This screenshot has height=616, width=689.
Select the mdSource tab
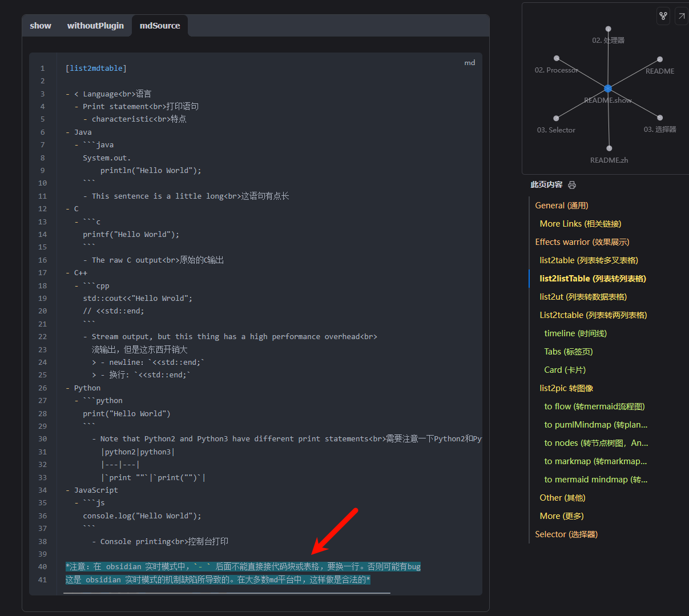click(x=160, y=26)
